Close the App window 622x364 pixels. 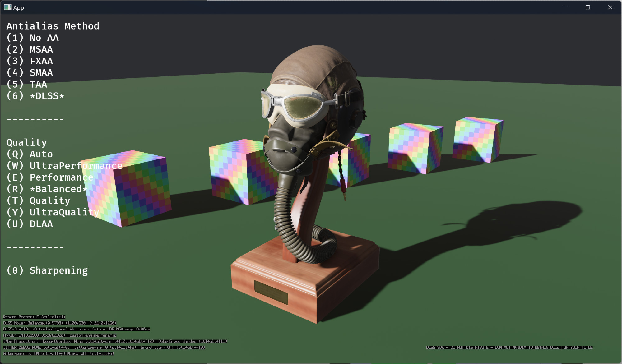610,7
